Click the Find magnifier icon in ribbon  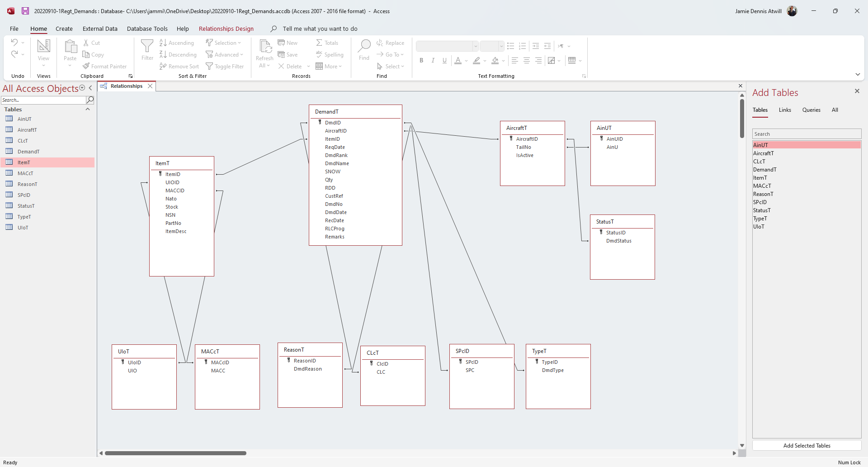click(364, 45)
